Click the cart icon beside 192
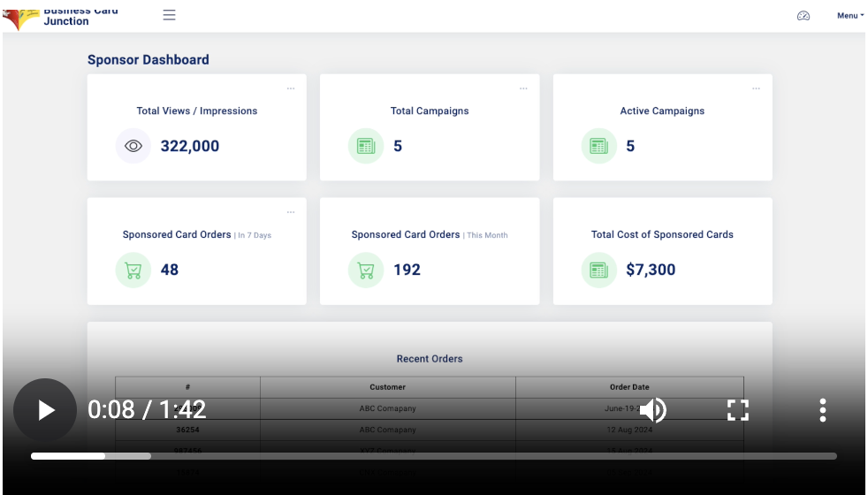This screenshot has width=868, height=495. [366, 270]
